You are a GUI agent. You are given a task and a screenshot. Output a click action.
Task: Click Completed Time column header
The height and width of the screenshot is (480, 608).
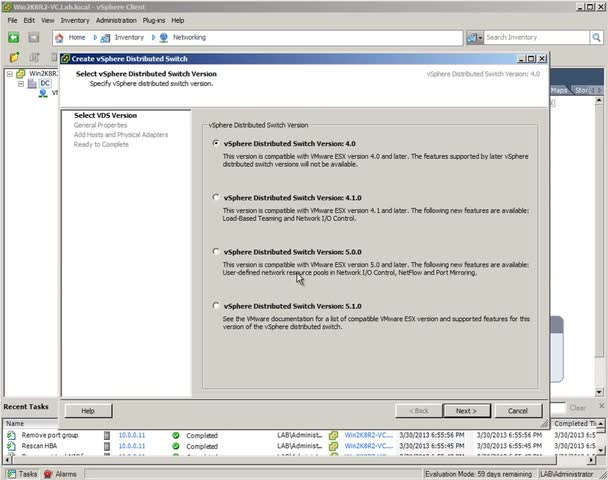click(575, 423)
